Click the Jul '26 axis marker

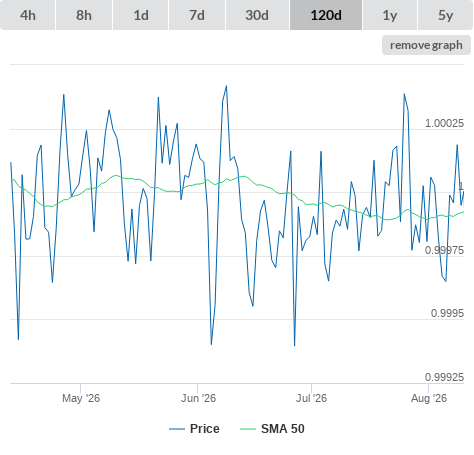tap(312, 398)
